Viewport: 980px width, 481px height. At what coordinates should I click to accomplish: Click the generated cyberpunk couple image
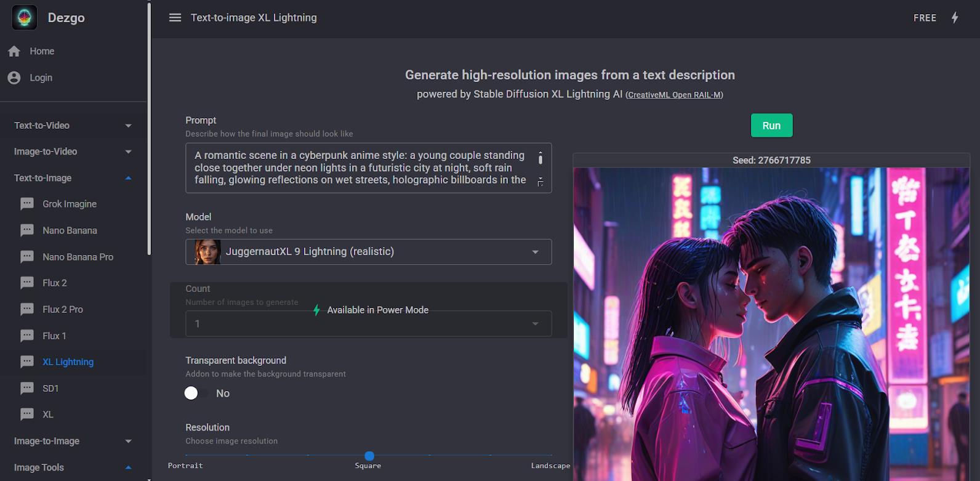tap(771, 324)
